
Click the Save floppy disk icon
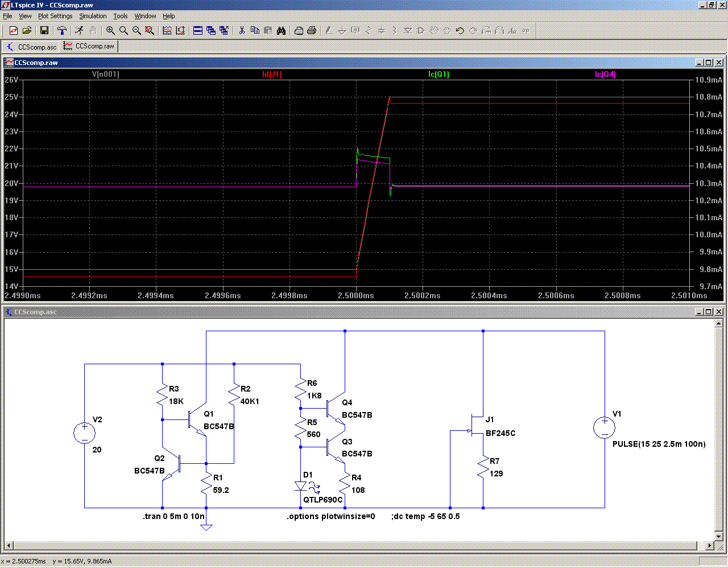pyautogui.click(x=44, y=30)
